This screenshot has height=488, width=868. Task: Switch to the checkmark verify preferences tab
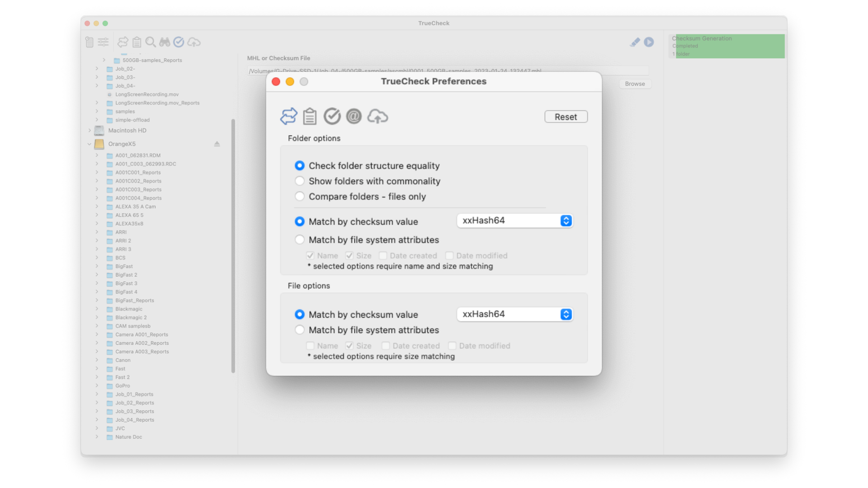332,117
